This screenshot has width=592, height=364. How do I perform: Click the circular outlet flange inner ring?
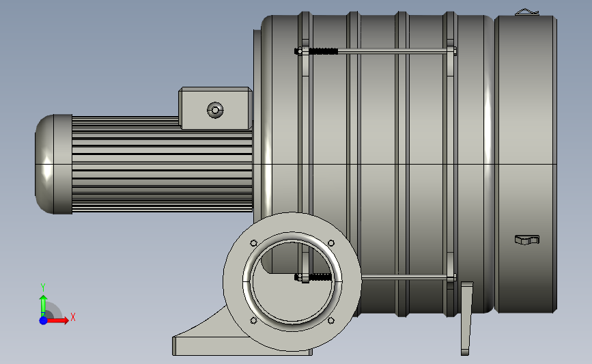[x=293, y=281]
